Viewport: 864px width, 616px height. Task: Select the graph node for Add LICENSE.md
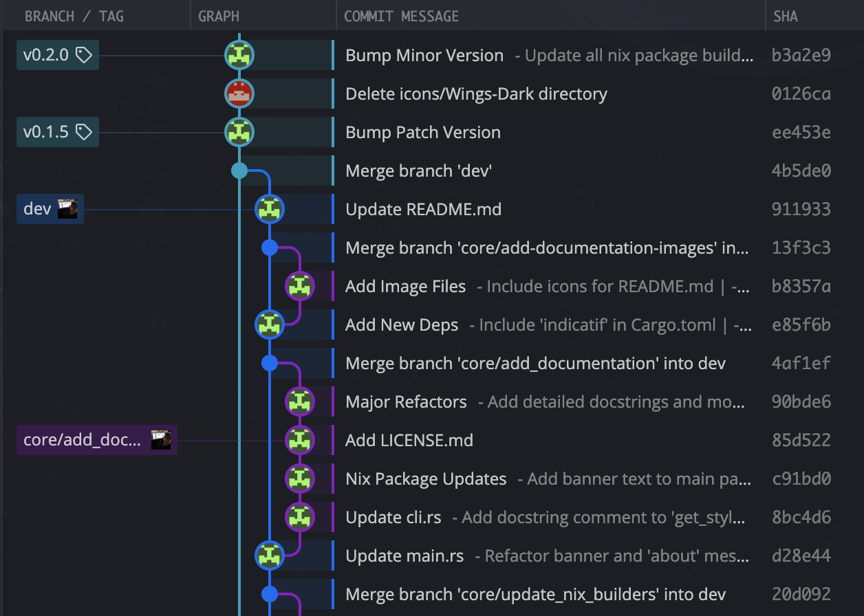pos(300,439)
